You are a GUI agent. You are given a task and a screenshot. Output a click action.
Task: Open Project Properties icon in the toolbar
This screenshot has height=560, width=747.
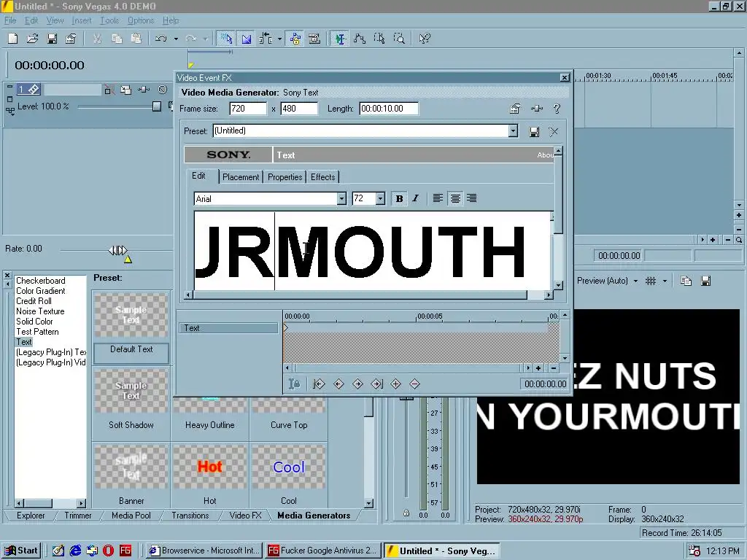[x=71, y=39]
